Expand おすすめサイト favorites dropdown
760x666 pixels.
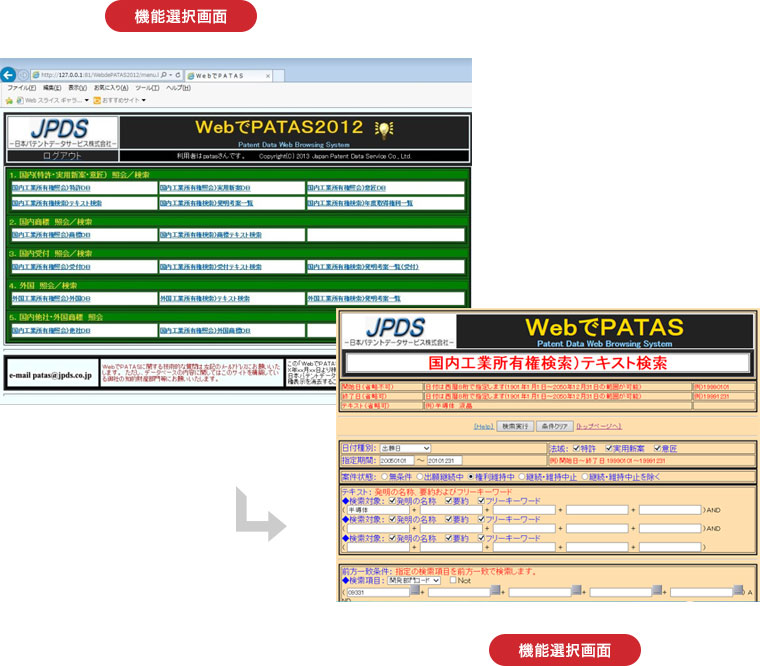pyautogui.click(x=143, y=100)
